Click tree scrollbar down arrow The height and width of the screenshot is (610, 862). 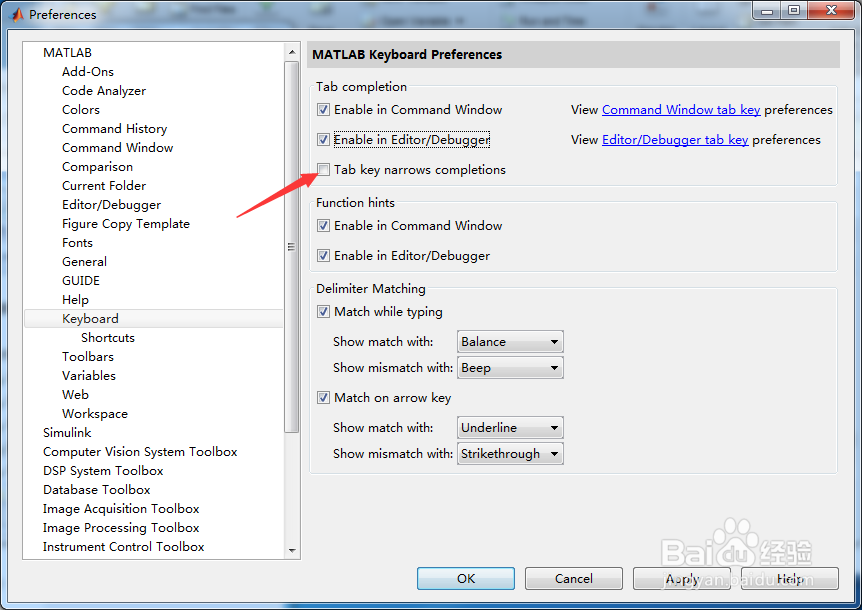[x=292, y=551]
